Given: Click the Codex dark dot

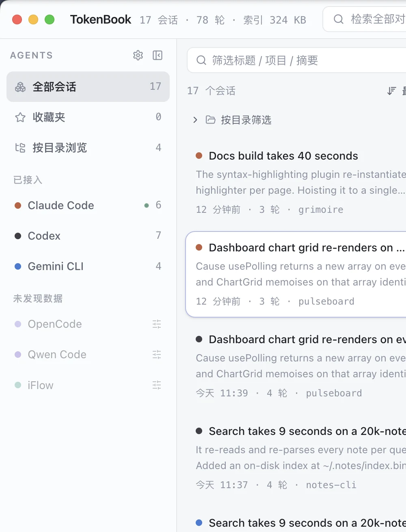Looking at the screenshot, I should click(18, 236).
